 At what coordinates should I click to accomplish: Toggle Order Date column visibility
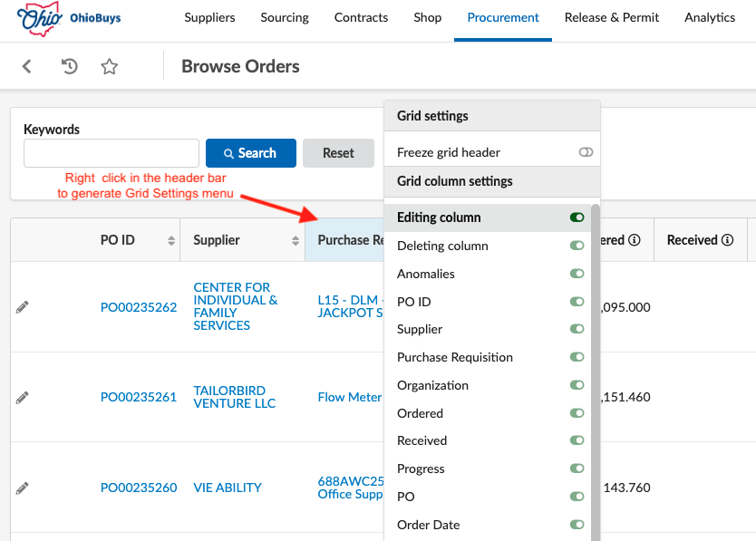click(x=577, y=524)
